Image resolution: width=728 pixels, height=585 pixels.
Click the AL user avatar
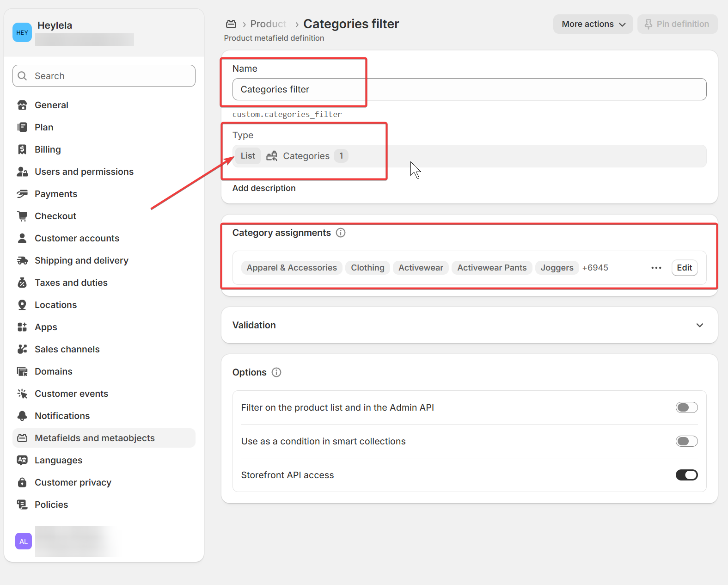coord(24,541)
